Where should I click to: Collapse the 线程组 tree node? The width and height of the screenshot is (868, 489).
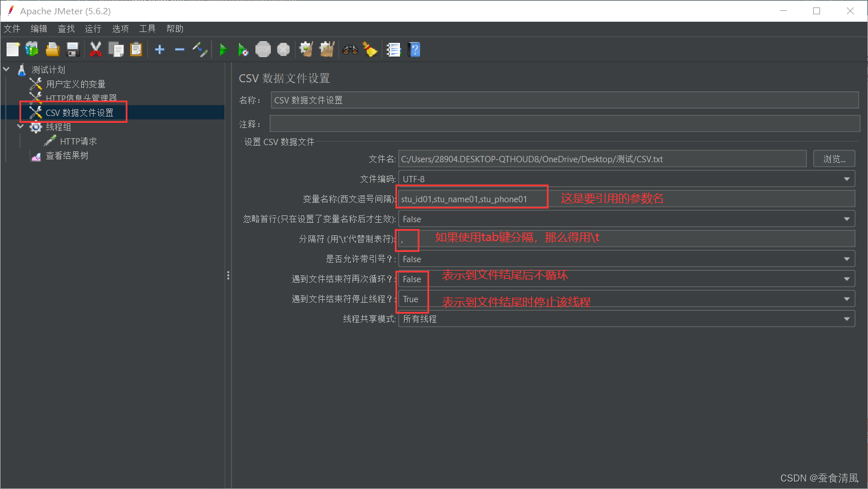click(21, 127)
